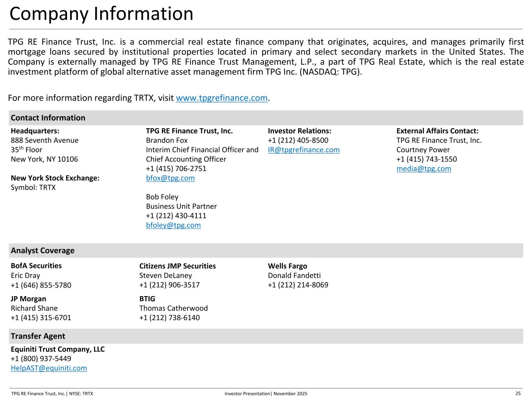532x399 pixels.
Task: Click phone number +1 (415) 743-1550
Action: (x=427, y=159)
